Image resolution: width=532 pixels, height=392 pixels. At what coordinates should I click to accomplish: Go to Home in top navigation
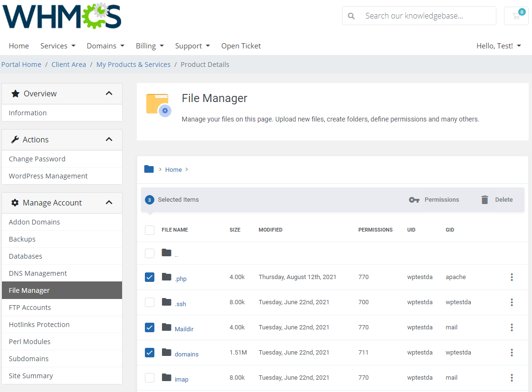click(x=19, y=46)
